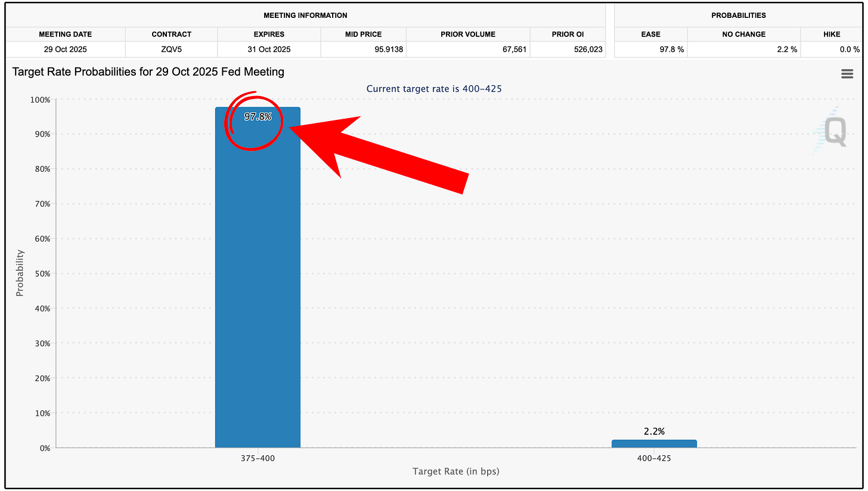Click the expiry cell 31 Oct 2025
The width and height of the screenshot is (868, 491).
pos(269,50)
